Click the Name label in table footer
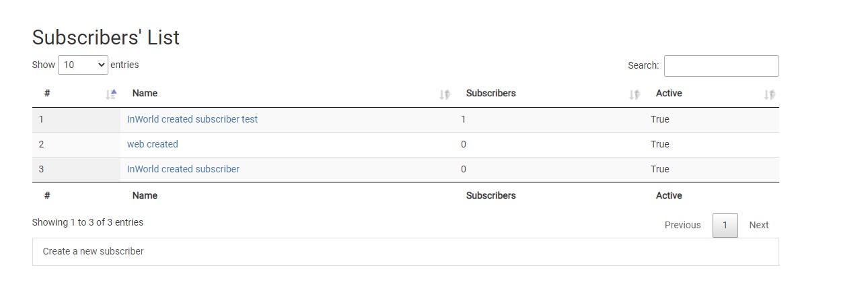Viewport: 868px width, 303px height. (x=145, y=195)
